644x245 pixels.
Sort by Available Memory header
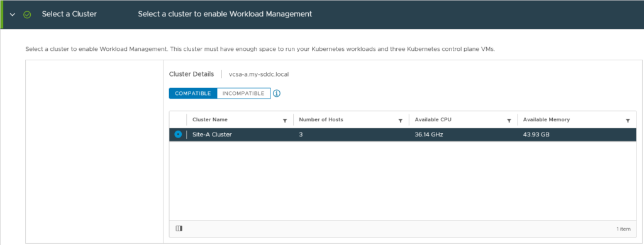coord(547,120)
